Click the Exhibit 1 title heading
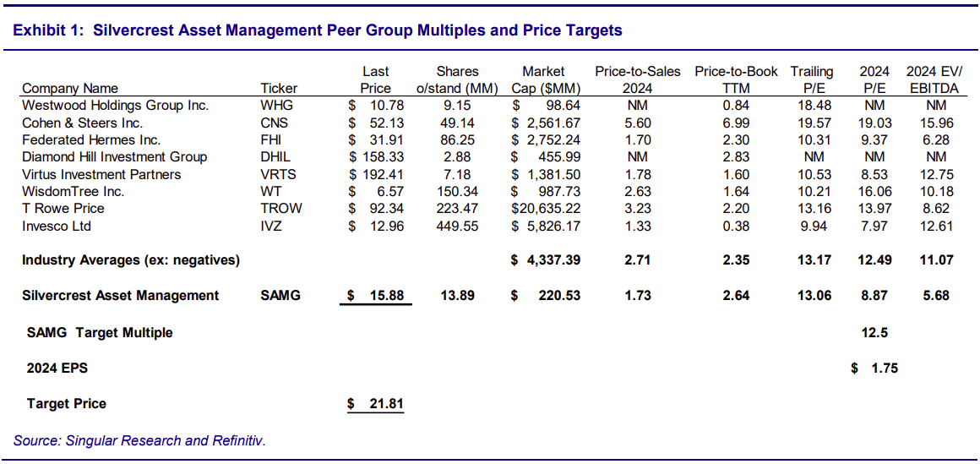Viewport: 980px width, 464px height. (318, 30)
